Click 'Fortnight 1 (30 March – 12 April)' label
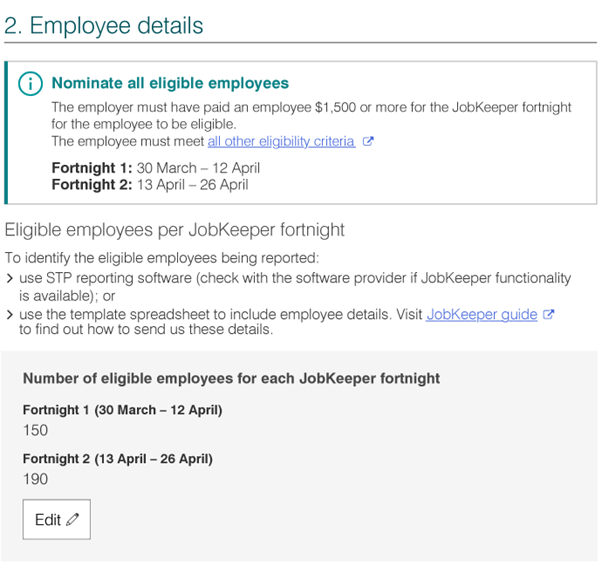The width and height of the screenshot is (602, 574). click(x=122, y=410)
